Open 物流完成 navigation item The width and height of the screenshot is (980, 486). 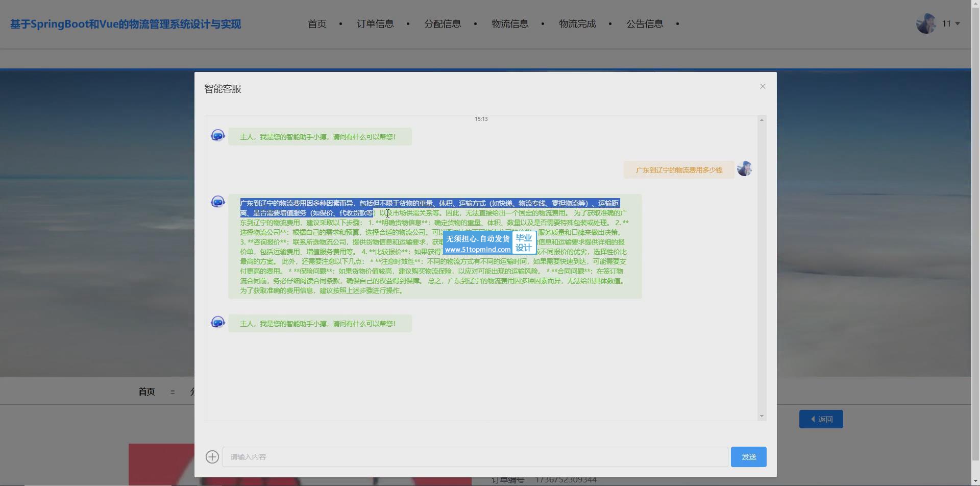tap(577, 24)
